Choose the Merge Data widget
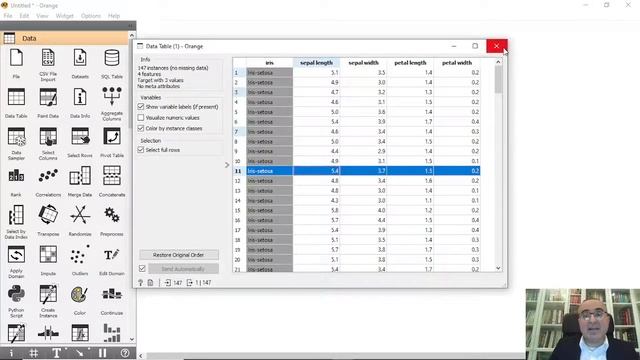This screenshot has width=640, height=360. point(80,176)
